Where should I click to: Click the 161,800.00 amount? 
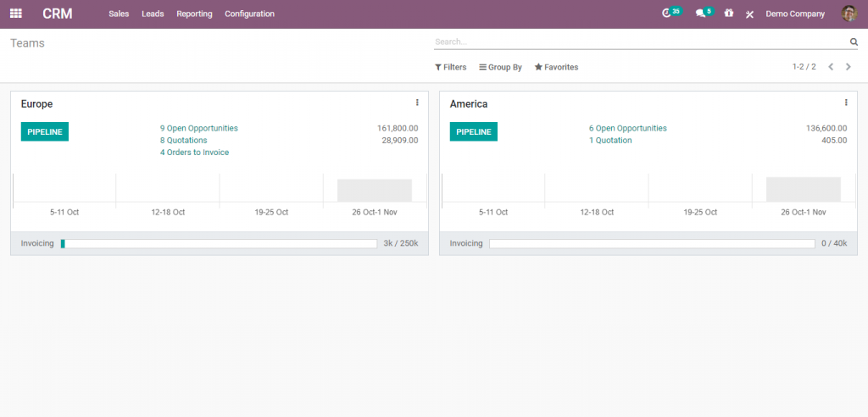398,128
